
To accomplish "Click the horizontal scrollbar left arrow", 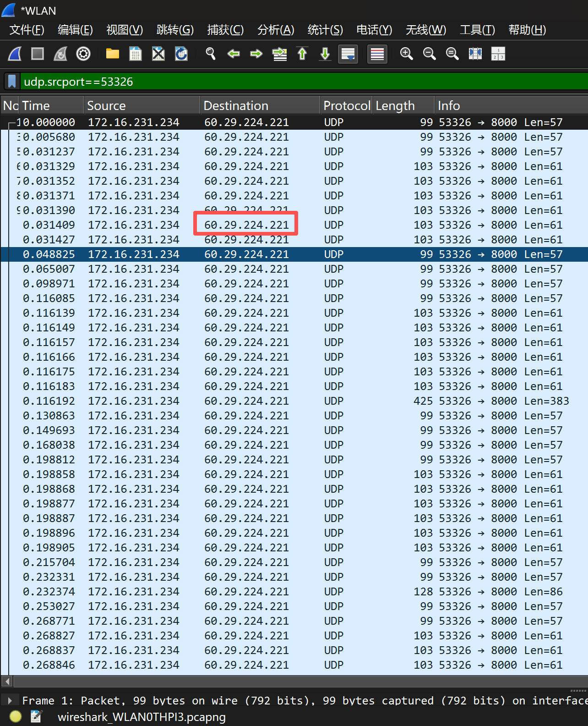I will point(7,681).
